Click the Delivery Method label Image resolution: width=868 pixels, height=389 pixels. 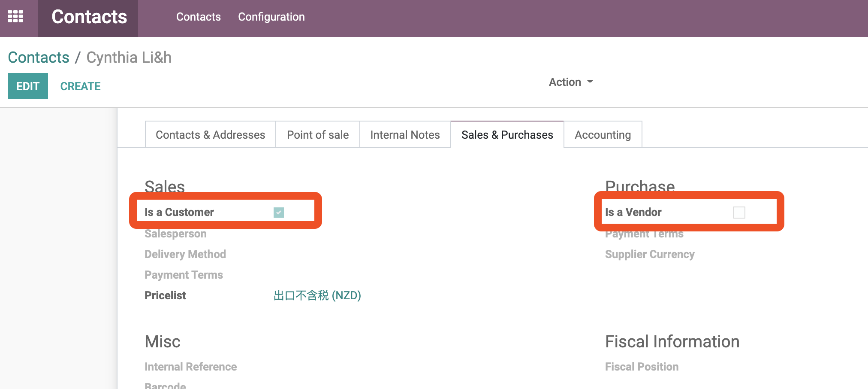coord(185,254)
